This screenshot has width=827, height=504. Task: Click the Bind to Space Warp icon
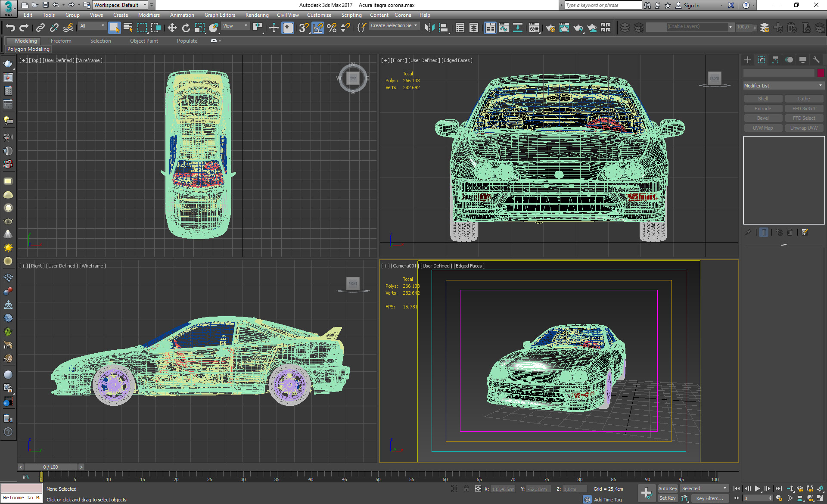point(68,28)
